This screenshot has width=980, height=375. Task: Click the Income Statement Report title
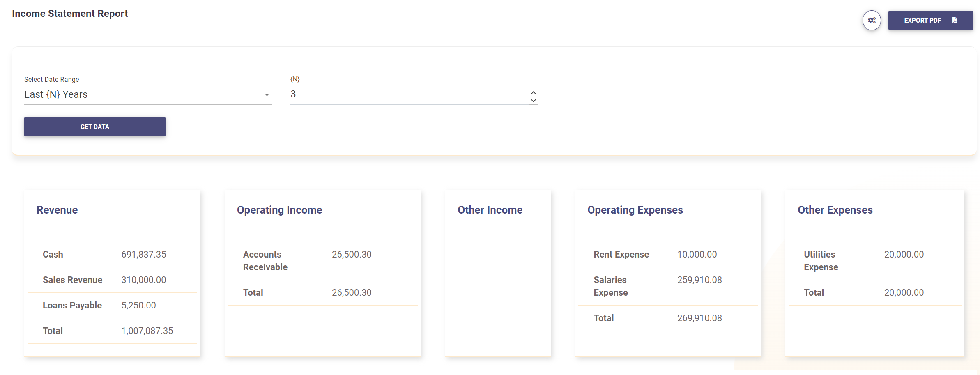click(70, 14)
